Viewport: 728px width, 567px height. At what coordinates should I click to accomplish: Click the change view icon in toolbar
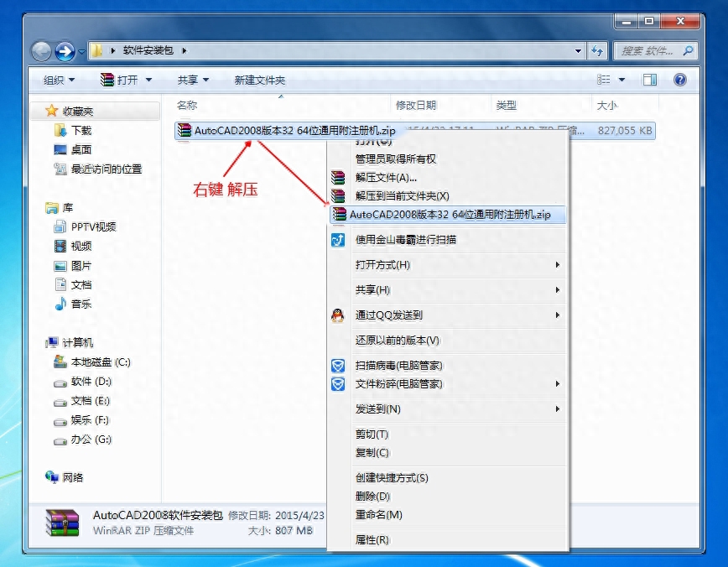point(604,80)
